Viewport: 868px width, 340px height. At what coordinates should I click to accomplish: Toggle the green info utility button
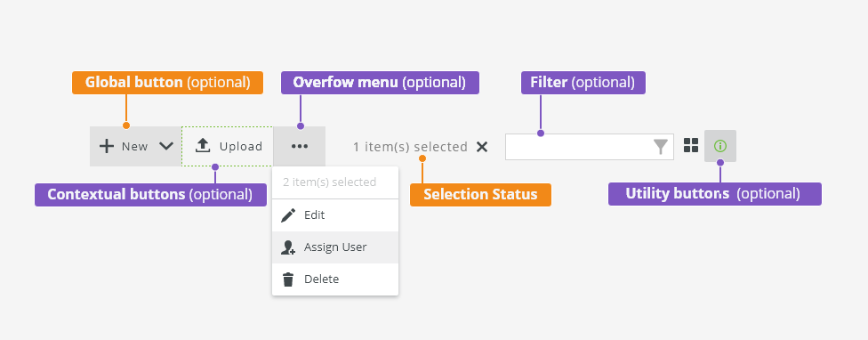point(720,146)
